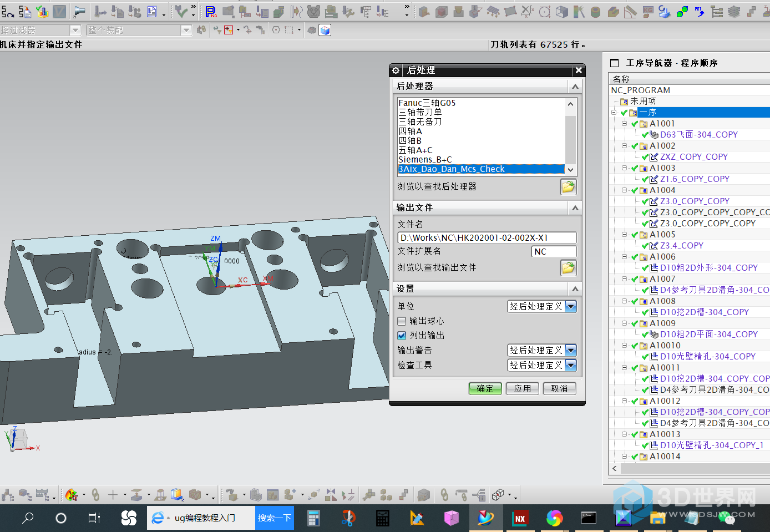Click the 文件名 path input field
The height and width of the screenshot is (532, 770).
487,237
